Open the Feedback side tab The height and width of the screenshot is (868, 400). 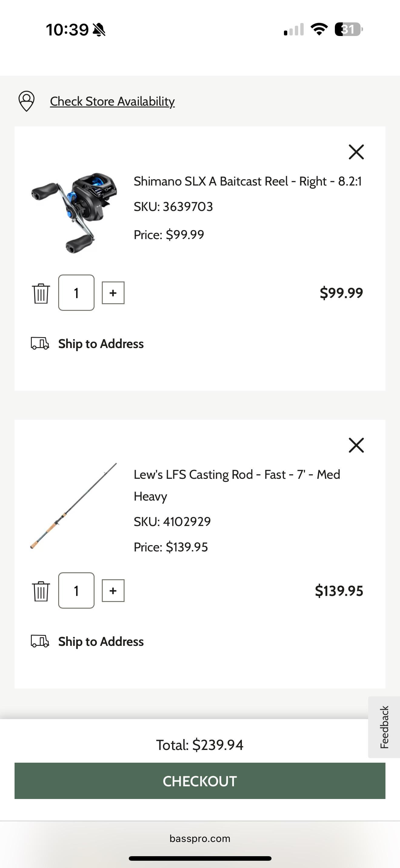tap(384, 727)
